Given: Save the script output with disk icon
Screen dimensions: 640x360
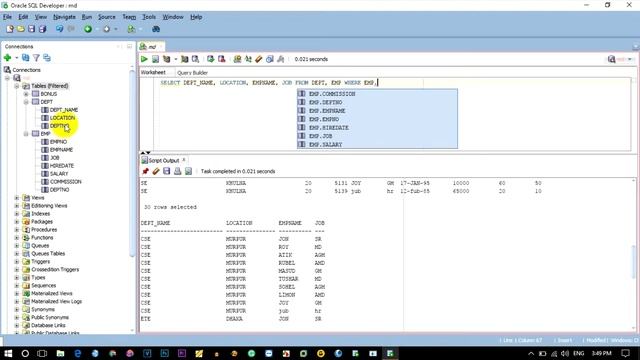Looking at the screenshot, I should [x=167, y=171].
